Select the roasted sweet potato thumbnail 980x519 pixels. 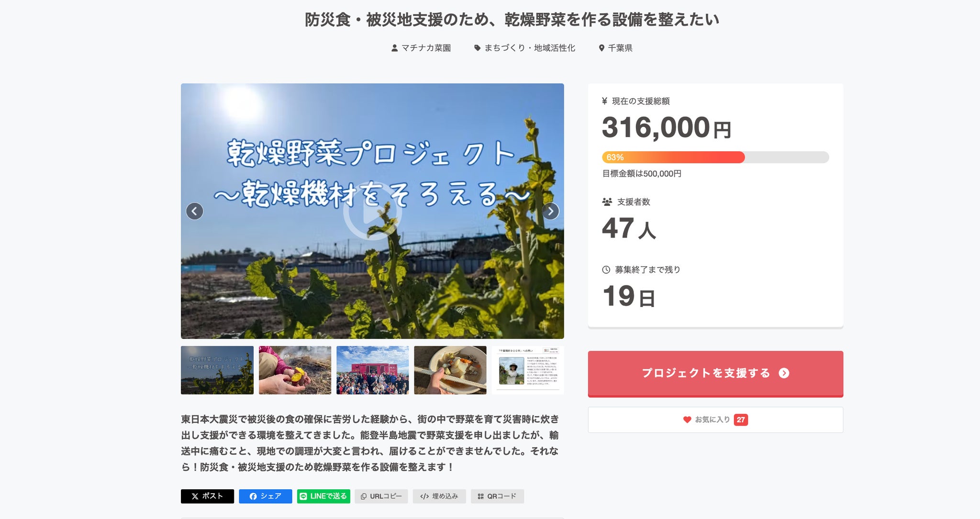[295, 370]
